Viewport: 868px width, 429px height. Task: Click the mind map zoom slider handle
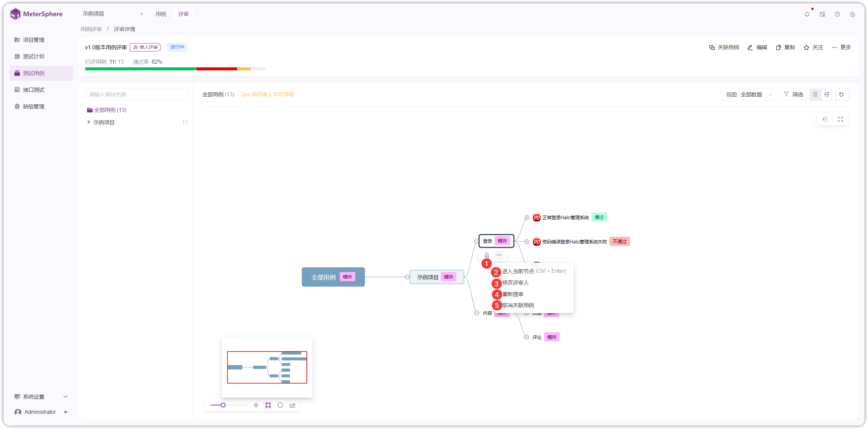coord(223,405)
